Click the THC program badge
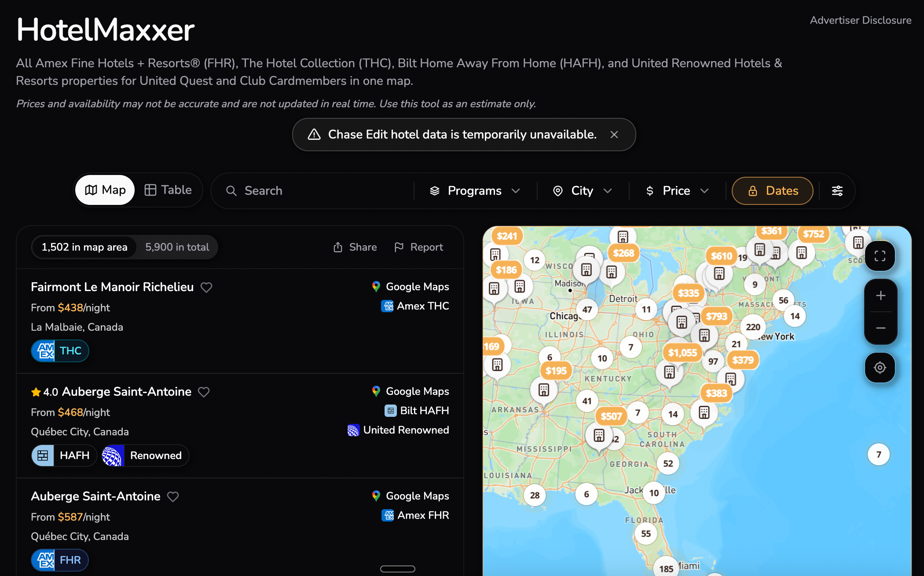 tap(60, 351)
